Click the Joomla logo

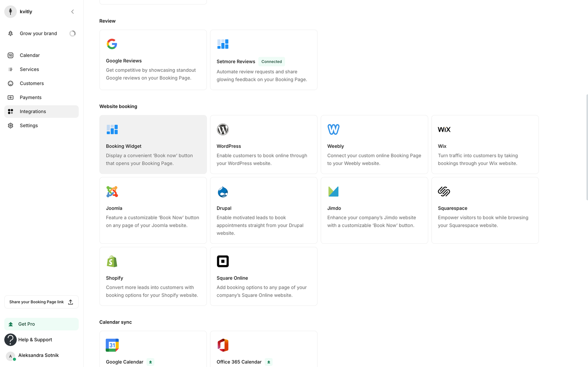tap(112, 192)
